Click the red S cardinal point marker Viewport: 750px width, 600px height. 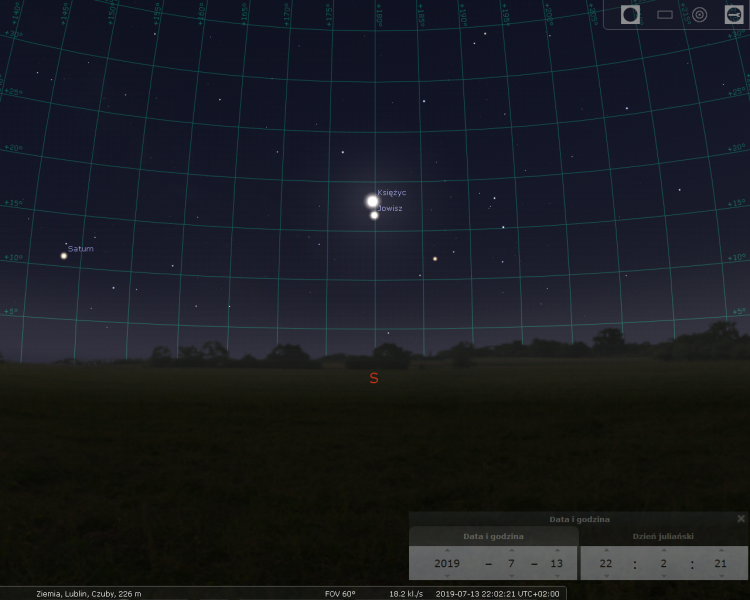point(374,378)
